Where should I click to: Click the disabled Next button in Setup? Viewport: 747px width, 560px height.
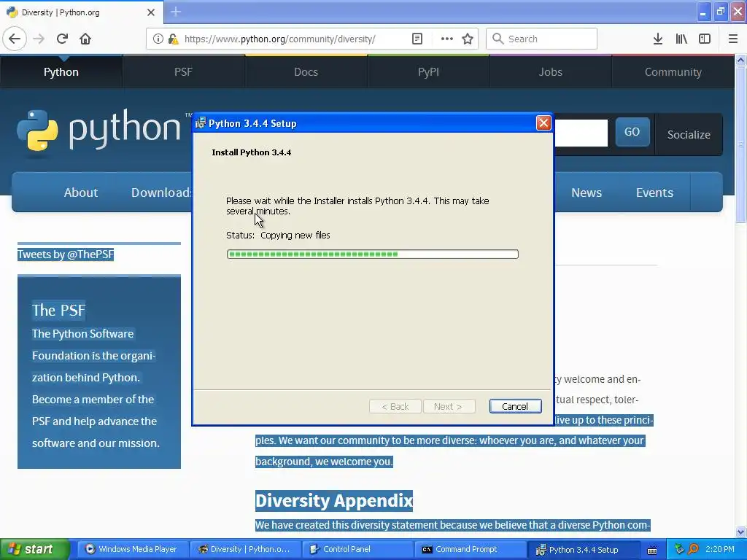(449, 406)
